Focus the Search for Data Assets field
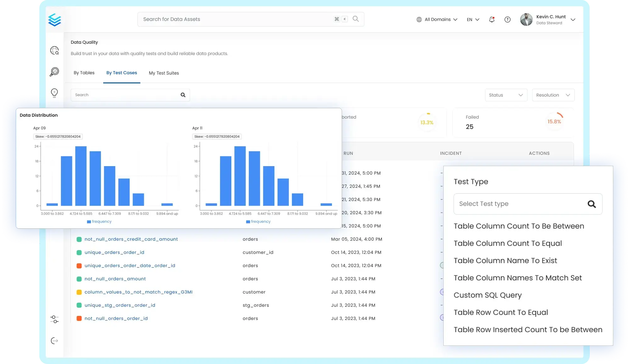The height and width of the screenshot is (364, 629). click(251, 19)
